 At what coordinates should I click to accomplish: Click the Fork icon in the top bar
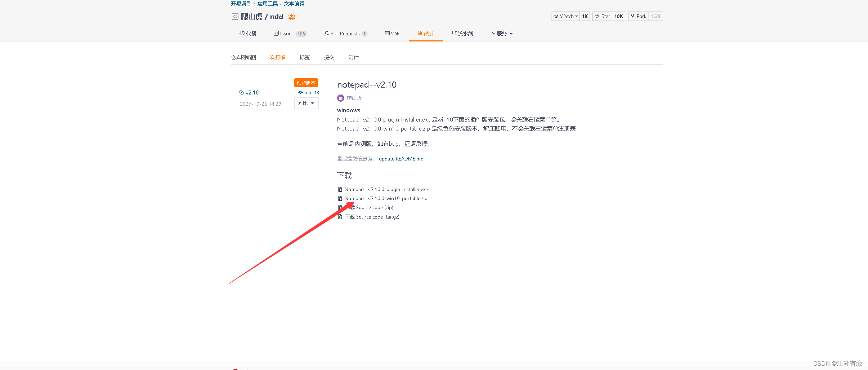(x=632, y=16)
